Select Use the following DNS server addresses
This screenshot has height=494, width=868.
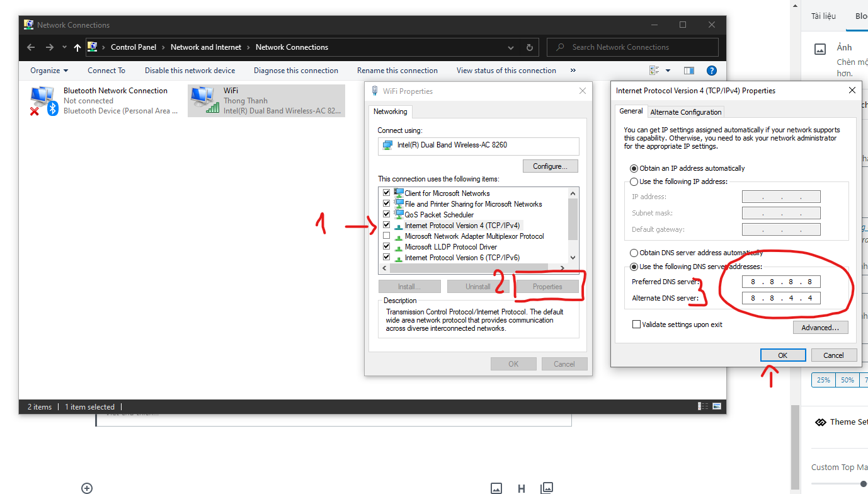(x=696, y=267)
